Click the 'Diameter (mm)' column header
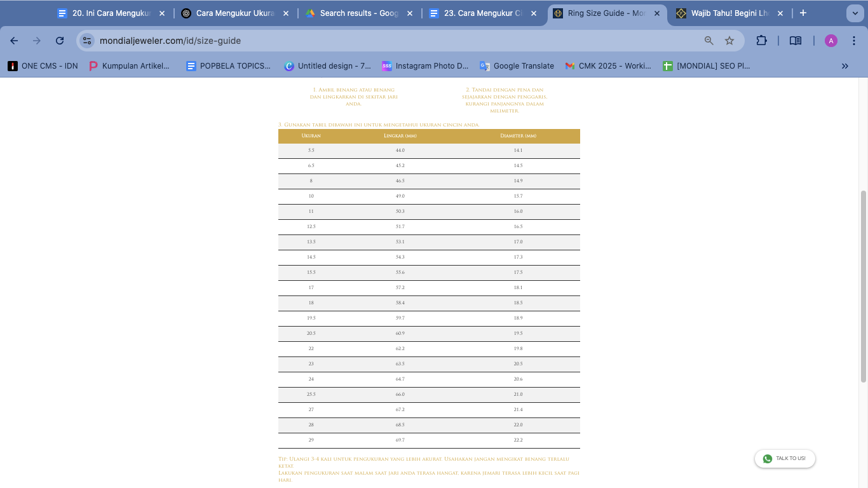Image resolution: width=868 pixels, height=488 pixels. point(518,136)
